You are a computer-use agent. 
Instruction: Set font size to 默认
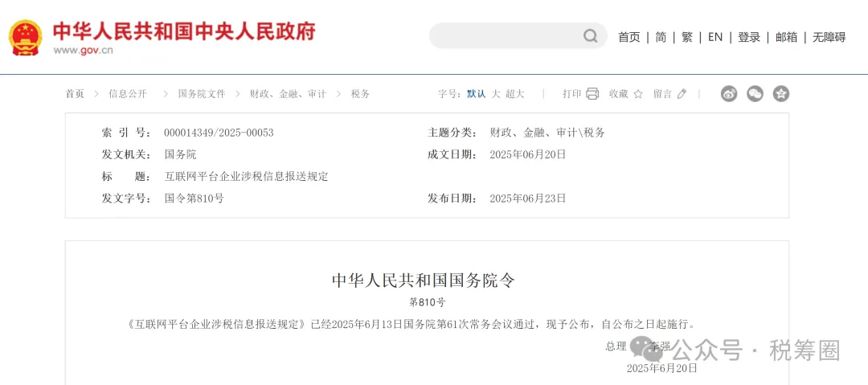[x=476, y=94]
